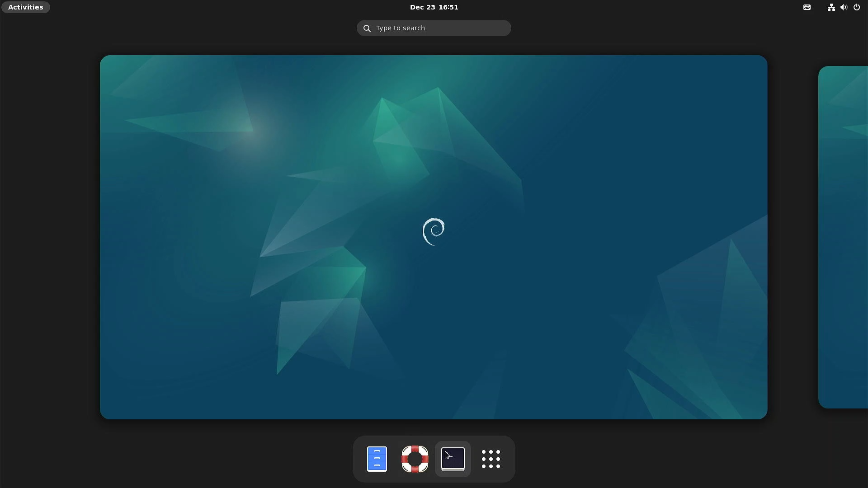Open the calendar from Dec 23 date

click(x=422, y=7)
